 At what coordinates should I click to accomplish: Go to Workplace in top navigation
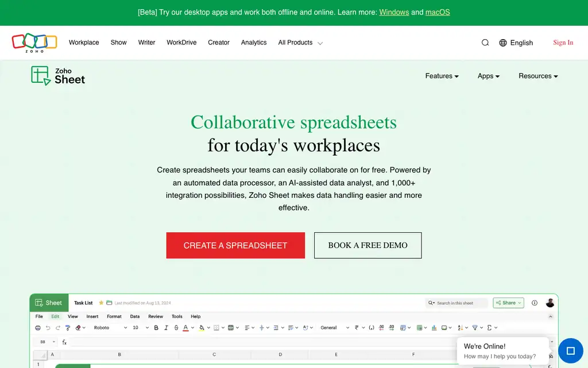point(84,43)
